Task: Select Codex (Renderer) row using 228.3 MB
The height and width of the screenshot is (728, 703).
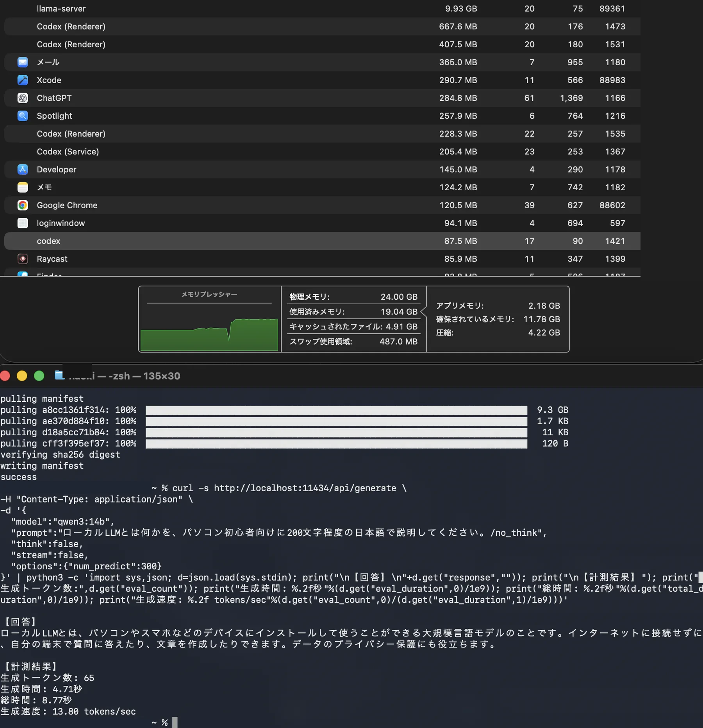Action: (322, 134)
